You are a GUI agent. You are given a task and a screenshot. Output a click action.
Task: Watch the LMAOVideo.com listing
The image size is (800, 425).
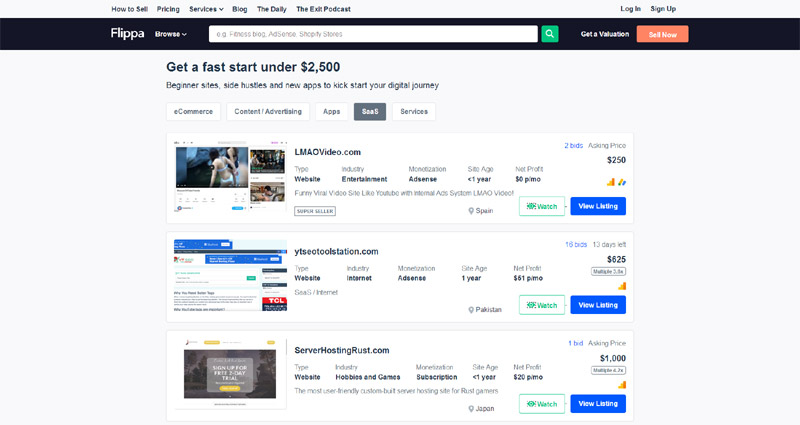point(542,206)
